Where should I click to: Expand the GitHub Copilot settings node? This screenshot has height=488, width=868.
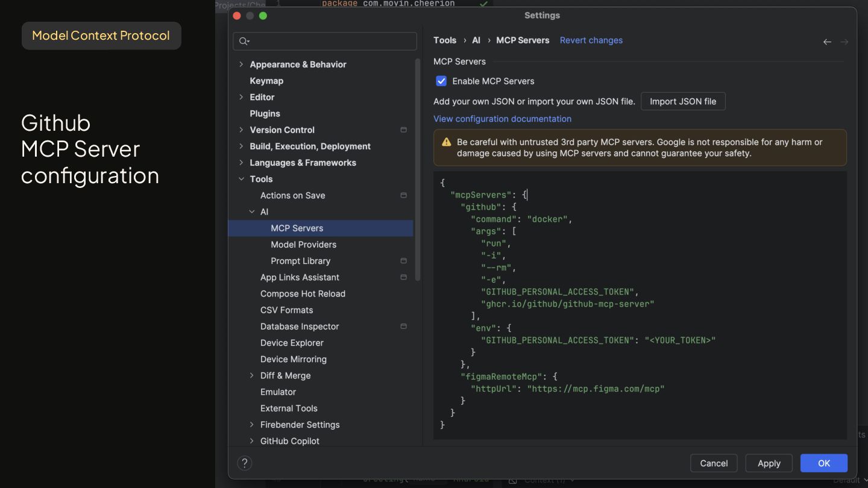click(252, 441)
